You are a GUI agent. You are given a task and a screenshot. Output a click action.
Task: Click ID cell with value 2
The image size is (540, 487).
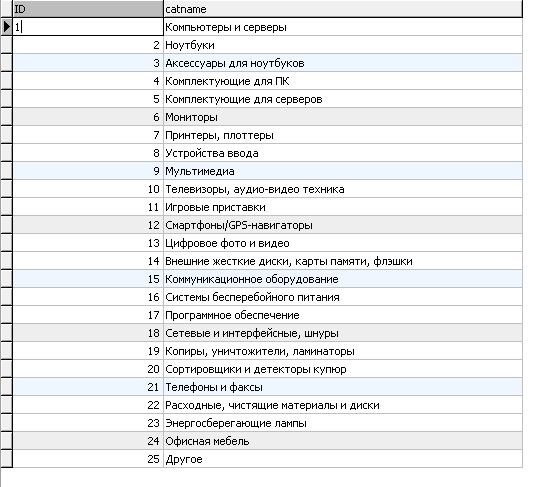[x=88, y=45]
